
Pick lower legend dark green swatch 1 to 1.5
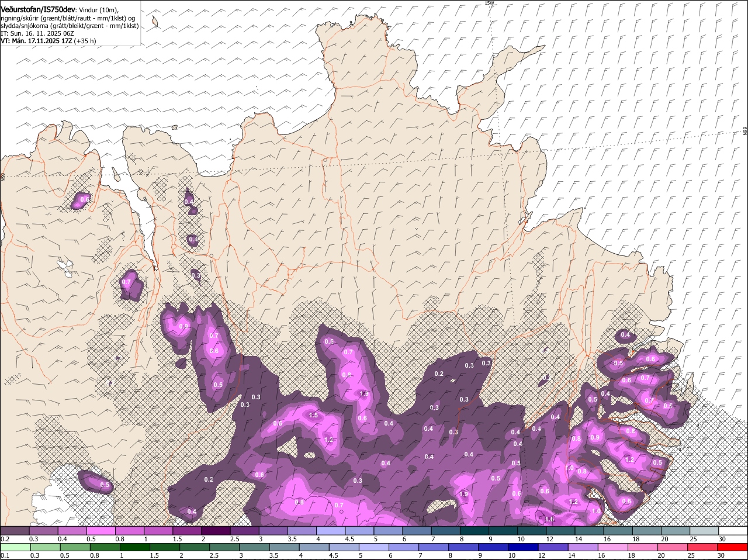[x=134, y=547]
